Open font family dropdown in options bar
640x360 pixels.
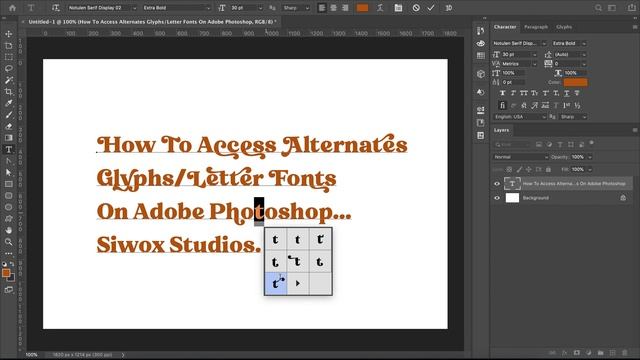pos(102,8)
